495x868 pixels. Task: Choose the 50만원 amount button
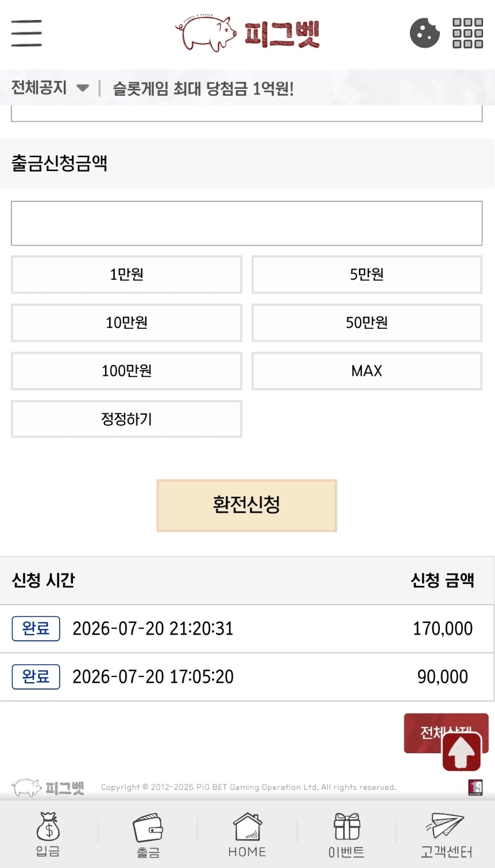pyautogui.click(x=367, y=323)
